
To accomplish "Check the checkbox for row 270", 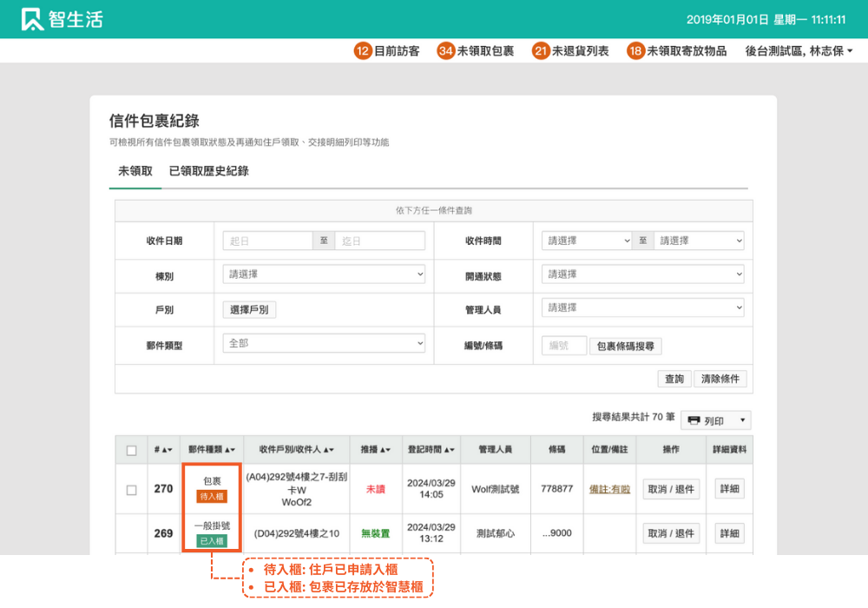I will (132, 490).
